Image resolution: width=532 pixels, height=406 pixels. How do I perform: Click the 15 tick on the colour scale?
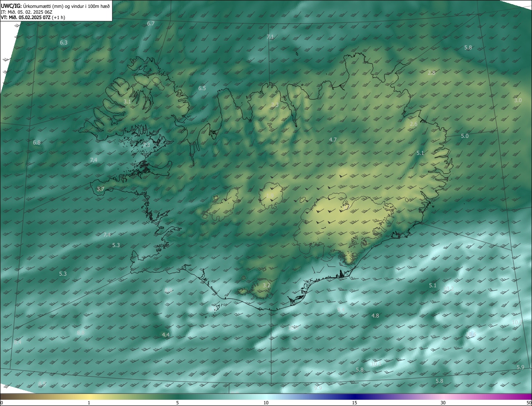pyautogui.click(x=355, y=403)
